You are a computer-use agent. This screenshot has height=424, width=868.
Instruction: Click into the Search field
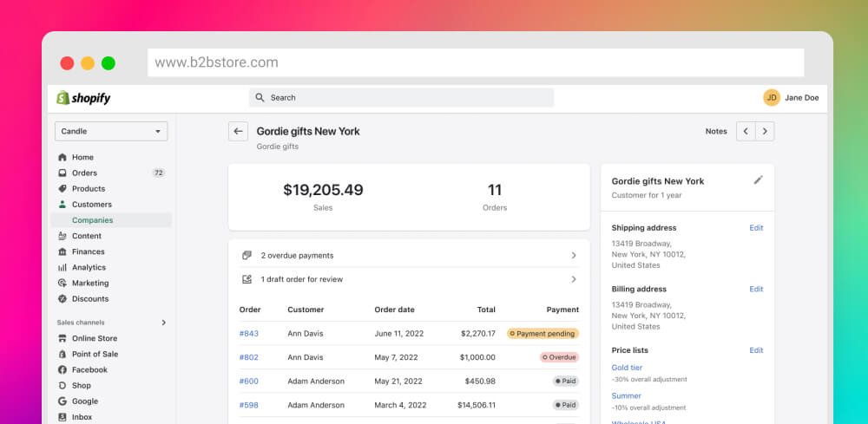401,98
